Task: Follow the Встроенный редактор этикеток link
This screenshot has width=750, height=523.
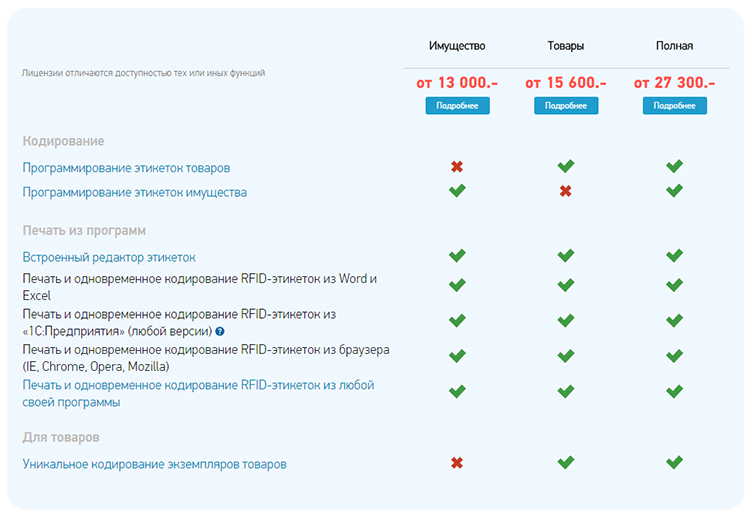Action: 109,257
